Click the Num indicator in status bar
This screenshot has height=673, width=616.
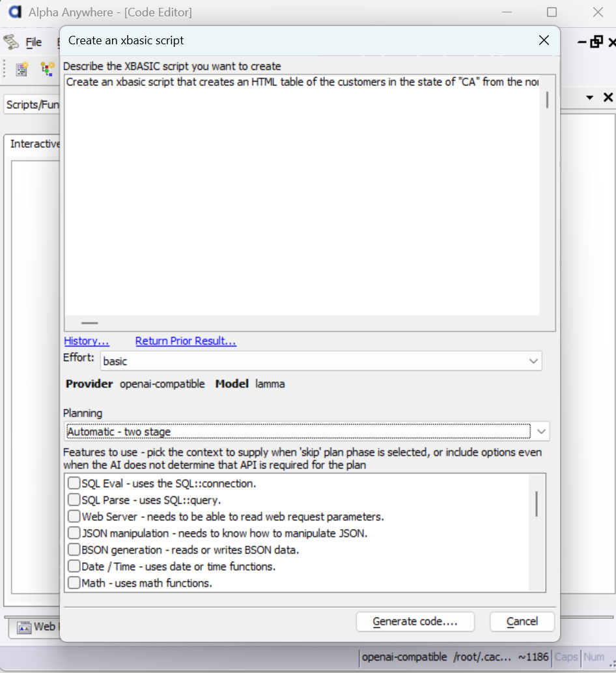(x=594, y=657)
